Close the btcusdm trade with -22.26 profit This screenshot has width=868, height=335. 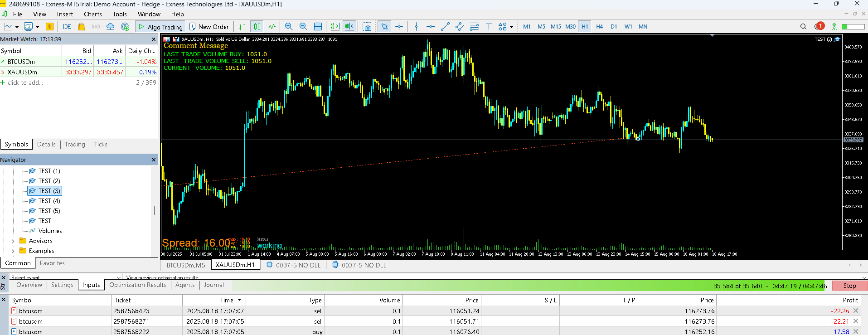[856, 311]
